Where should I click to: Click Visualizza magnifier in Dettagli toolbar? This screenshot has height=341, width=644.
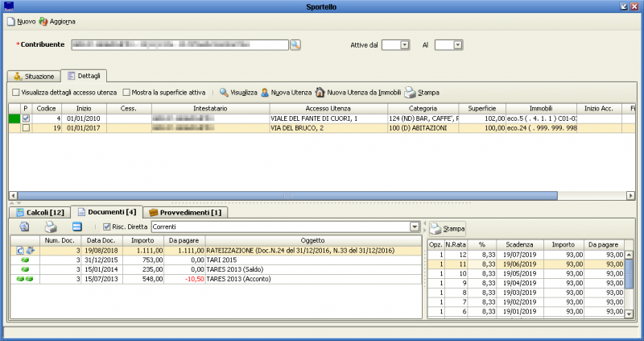[x=225, y=93]
